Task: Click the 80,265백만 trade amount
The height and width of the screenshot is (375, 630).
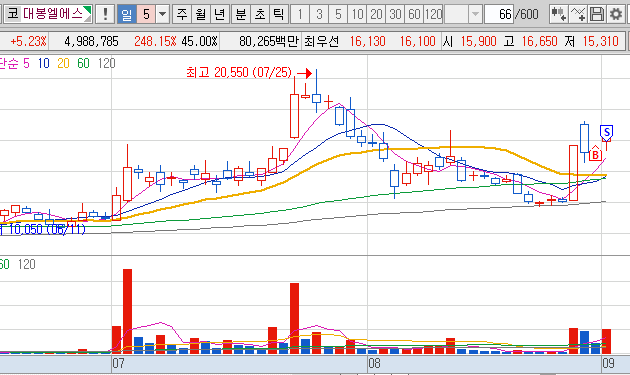Action: tap(269, 41)
